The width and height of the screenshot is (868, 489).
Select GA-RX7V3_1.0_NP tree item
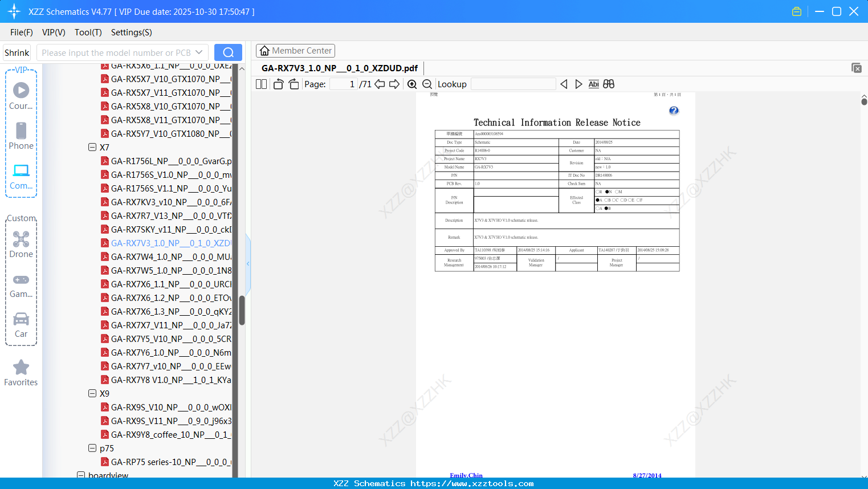(166, 243)
